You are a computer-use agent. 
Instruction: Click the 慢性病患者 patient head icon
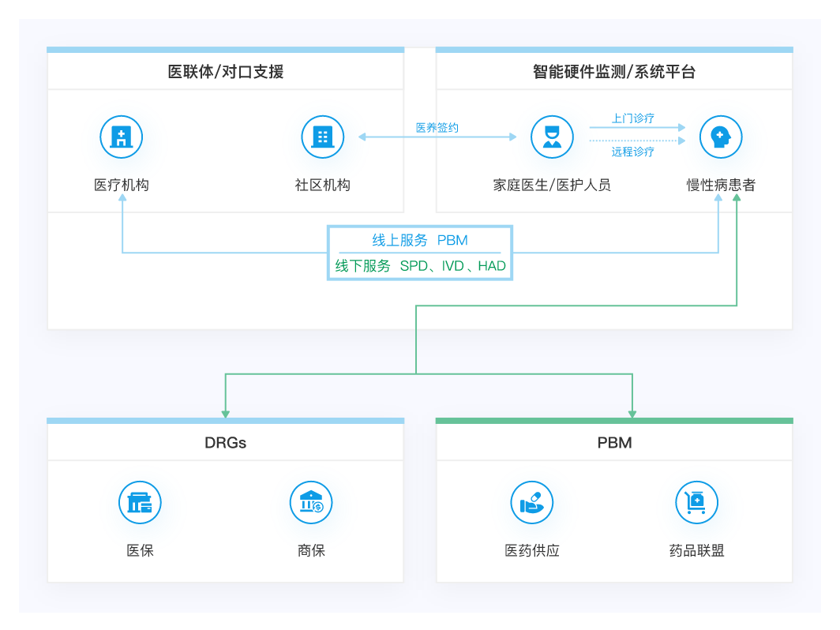[x=721, y=137]
